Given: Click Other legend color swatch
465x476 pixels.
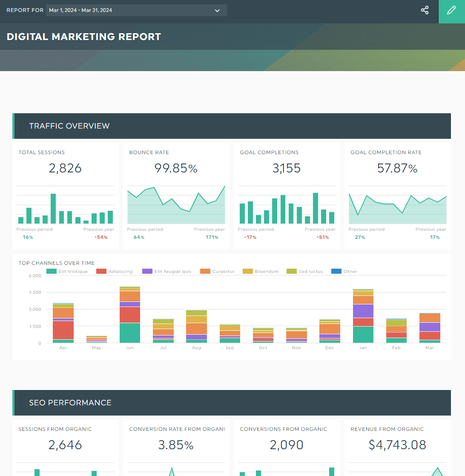Looking at the screenshot, I should pos(336,271).
